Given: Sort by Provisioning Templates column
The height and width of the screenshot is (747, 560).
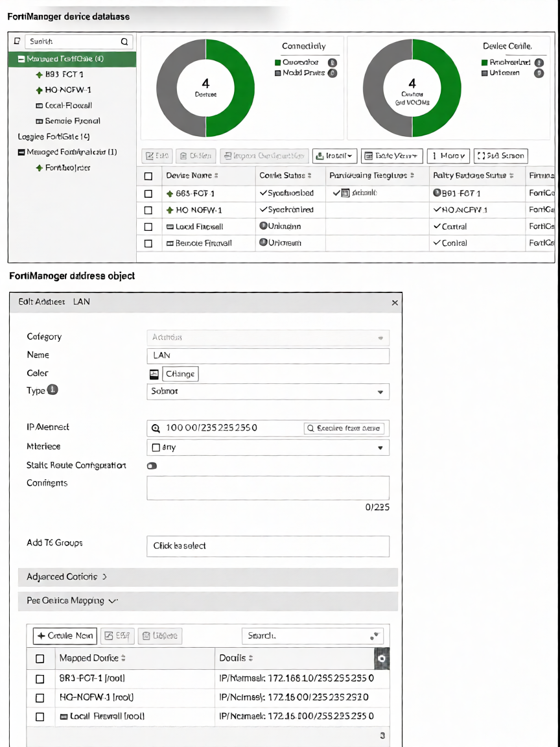Looking at the screenshot, I should pyautogui.click(x=372, y=175).
